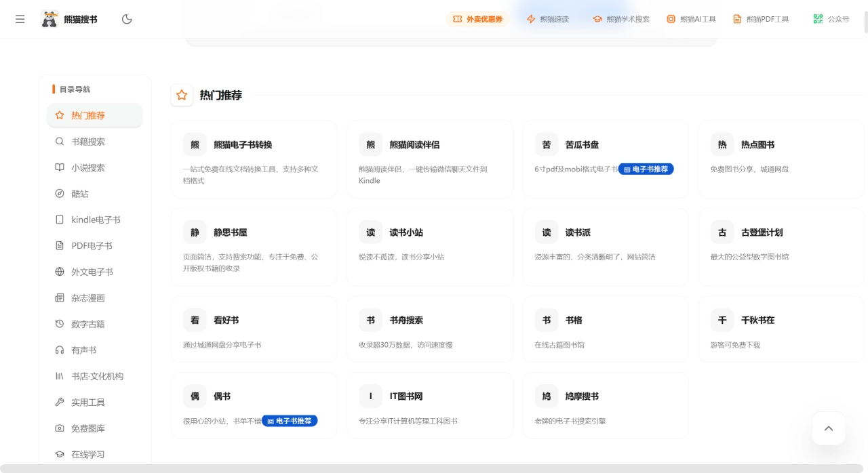Click the globe icon beside 外文电子书
The height and width of the screenshot is (473, 868).
[60, 272]
